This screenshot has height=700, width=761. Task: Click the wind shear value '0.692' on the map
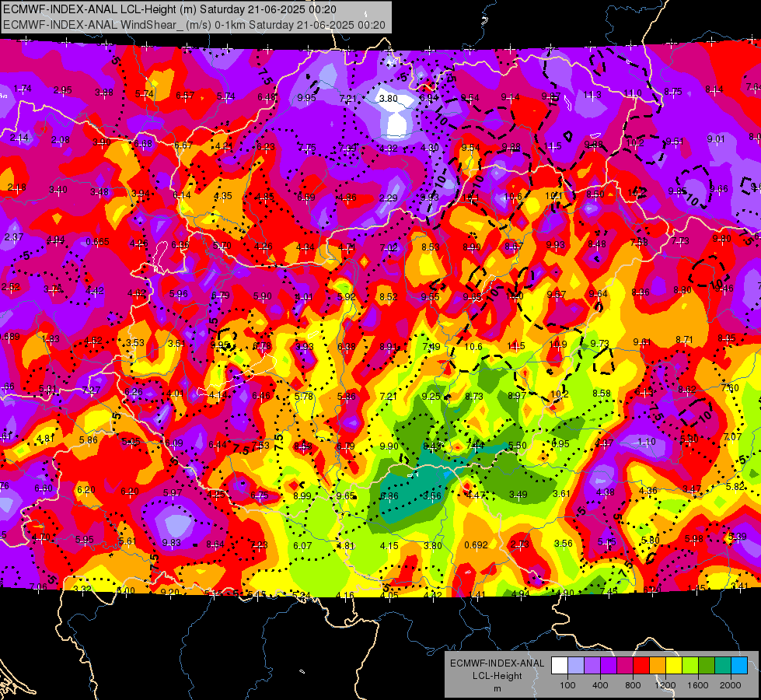[x=476, y=545]
